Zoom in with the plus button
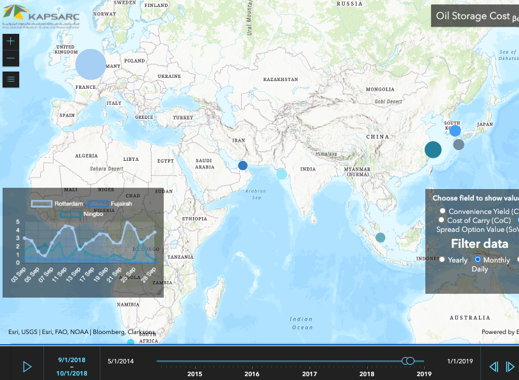Image resolution: width=519 pixels, height=380 pixels. tap(11, 41)
